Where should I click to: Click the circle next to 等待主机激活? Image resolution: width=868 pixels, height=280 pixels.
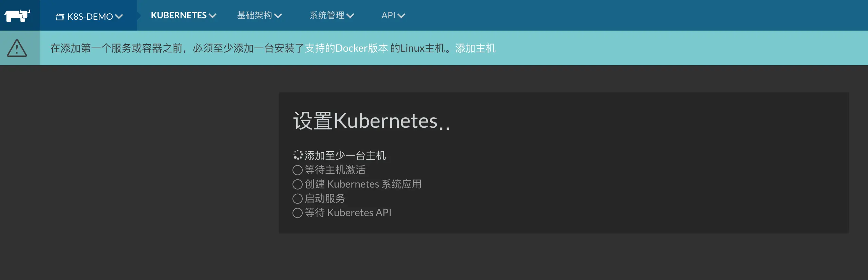pos(298,170)
